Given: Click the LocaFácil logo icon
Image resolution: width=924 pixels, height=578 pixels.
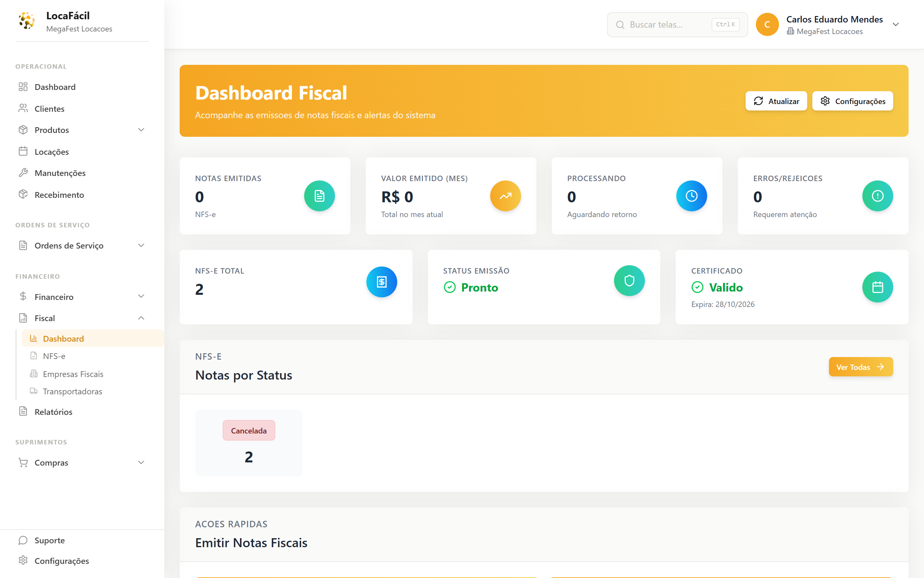Looking at the screenshot, I should (x=27, y=21).
